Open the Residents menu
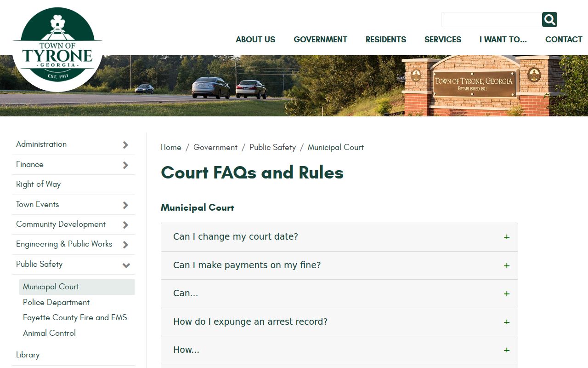 386,40
